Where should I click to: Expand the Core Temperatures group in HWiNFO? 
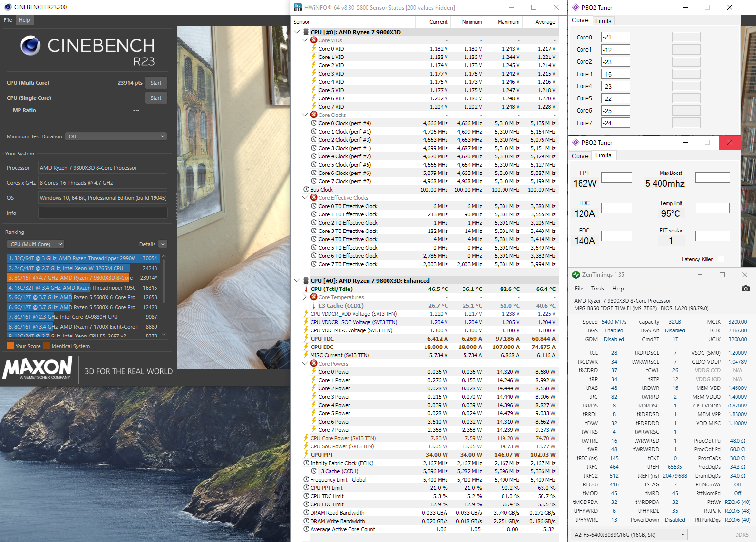point(305,297)
